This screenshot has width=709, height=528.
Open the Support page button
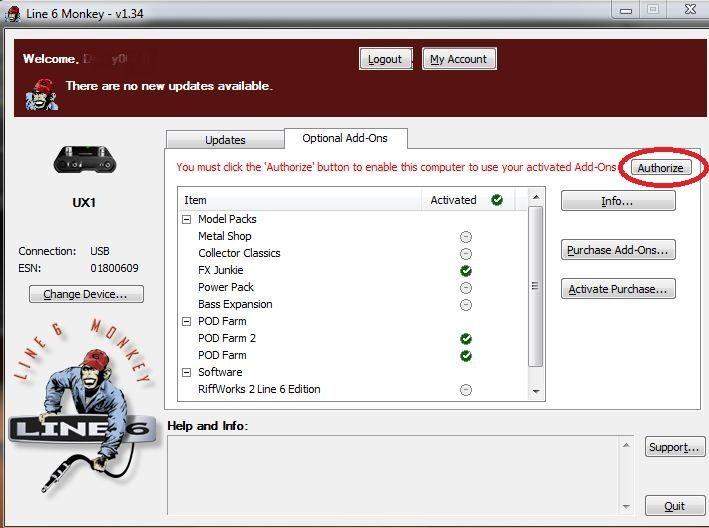(x=675, y=447)
